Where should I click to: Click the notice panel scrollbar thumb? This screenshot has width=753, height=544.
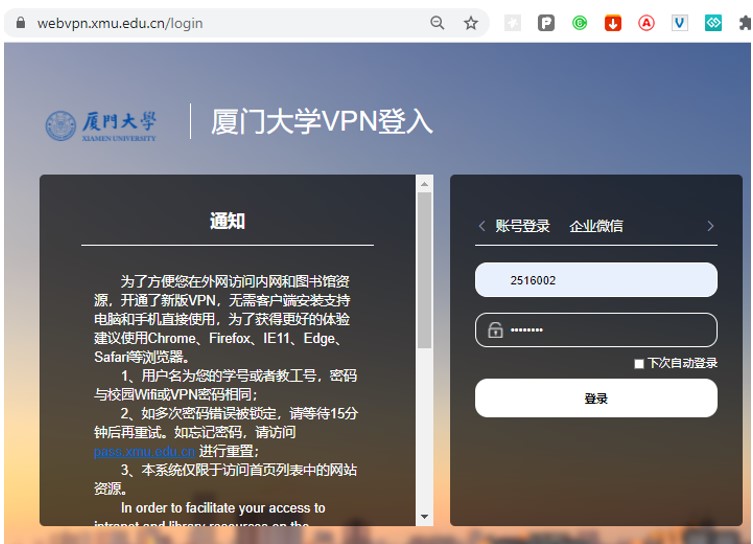(425, 270)
